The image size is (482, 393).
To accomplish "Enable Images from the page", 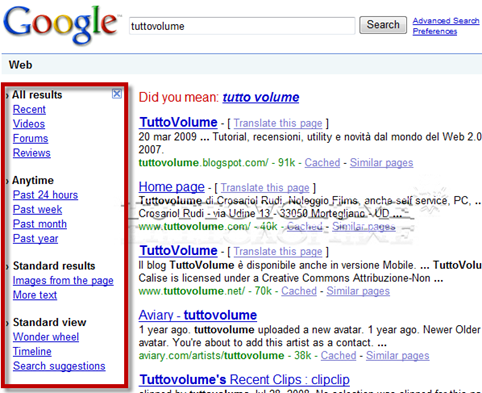I will pos(63,281).
